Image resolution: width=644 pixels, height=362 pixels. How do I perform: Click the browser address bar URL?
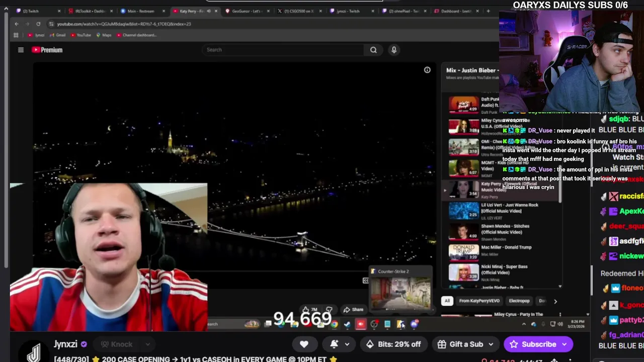pyautogui.click(x=124, y=24)
